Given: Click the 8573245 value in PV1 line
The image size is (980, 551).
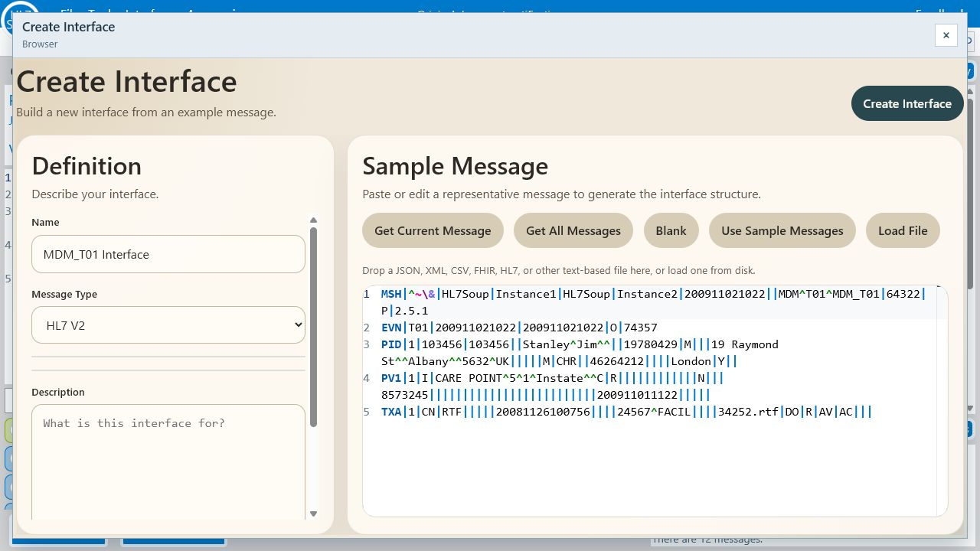Looking at the screenshot, I should pos(405,395).
